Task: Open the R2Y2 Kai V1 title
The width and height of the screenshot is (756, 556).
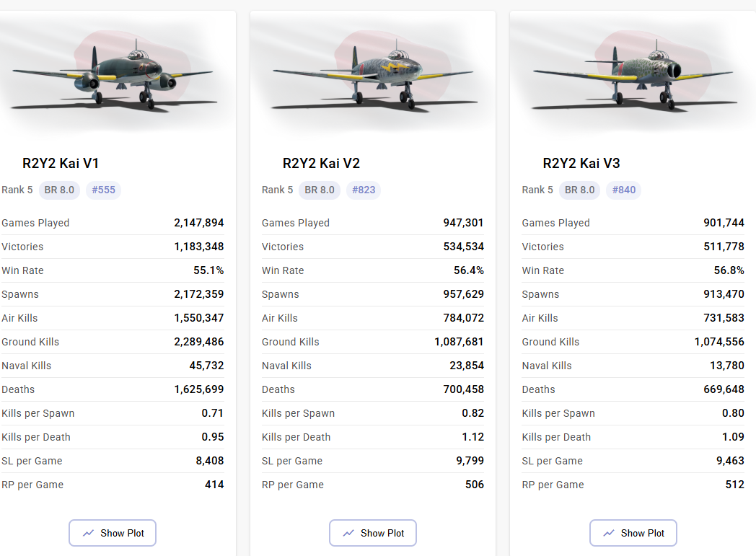Action: click(x=61, y=163)
